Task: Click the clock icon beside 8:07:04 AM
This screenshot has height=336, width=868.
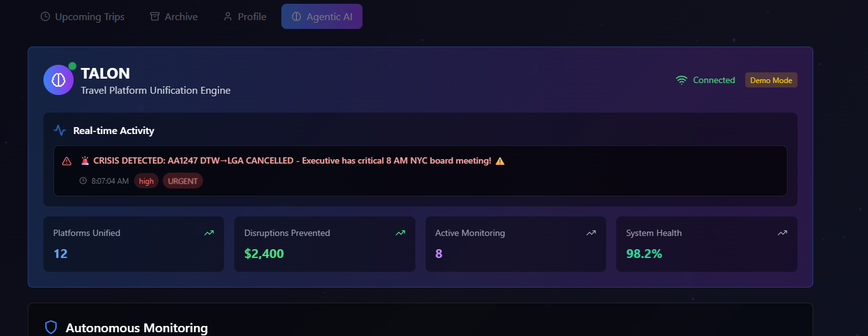Action: [83, 181]
